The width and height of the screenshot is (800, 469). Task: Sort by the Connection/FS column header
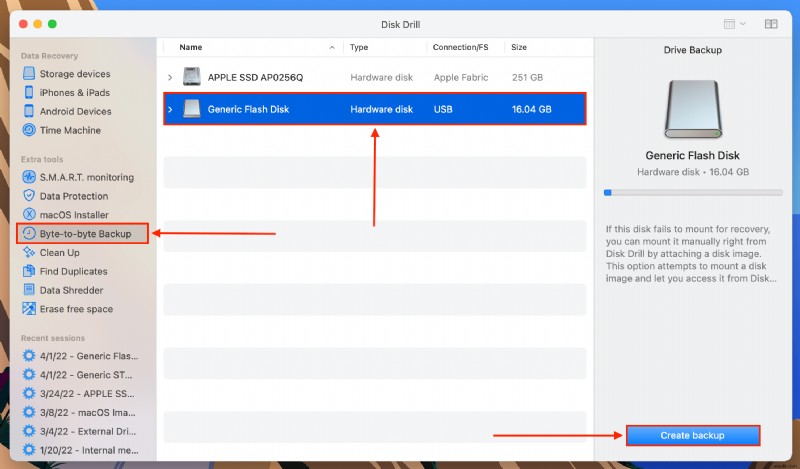460,47
